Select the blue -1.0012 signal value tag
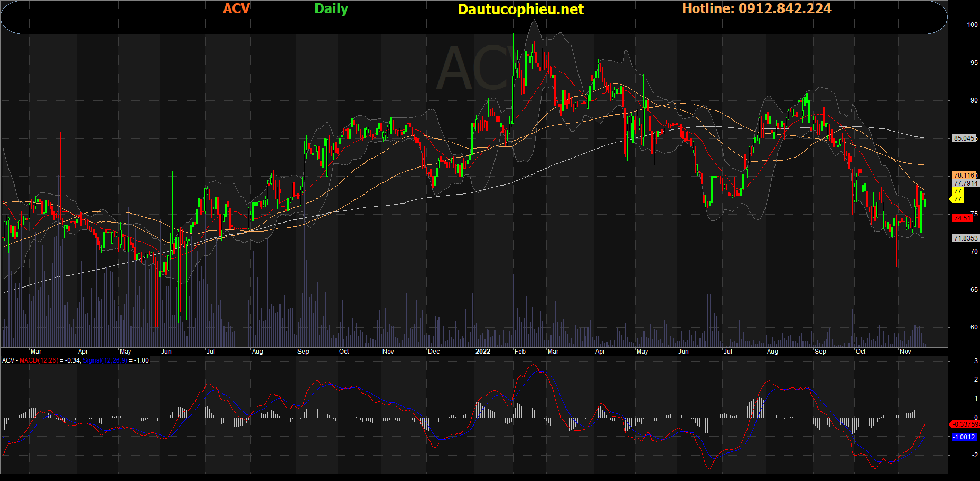Screen dimensions: 980x481 (x=964, y=437)
